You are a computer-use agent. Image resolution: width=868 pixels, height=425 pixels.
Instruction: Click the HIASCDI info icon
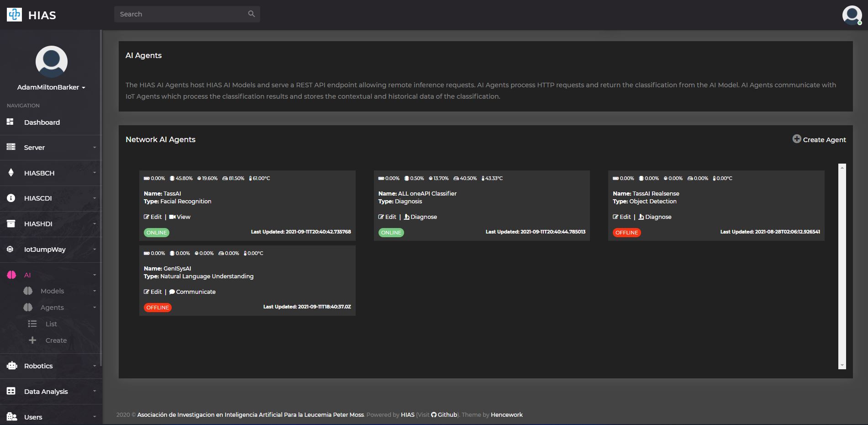[11, 198]
